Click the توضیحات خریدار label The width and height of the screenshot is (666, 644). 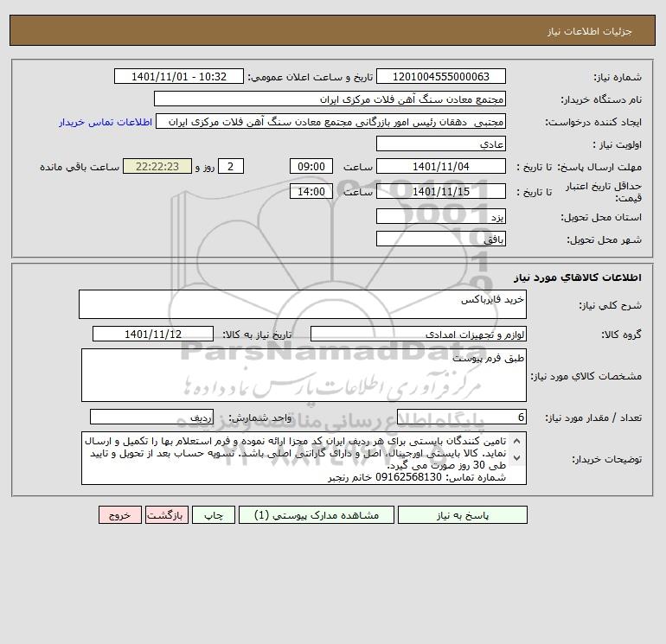[606, 459]
